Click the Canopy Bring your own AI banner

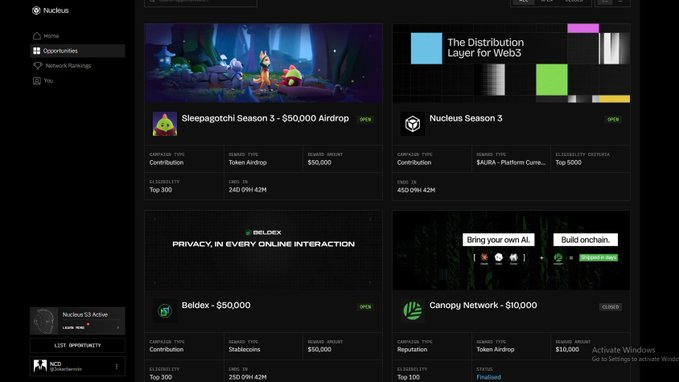pyautogui.click(x=511, y=250)
